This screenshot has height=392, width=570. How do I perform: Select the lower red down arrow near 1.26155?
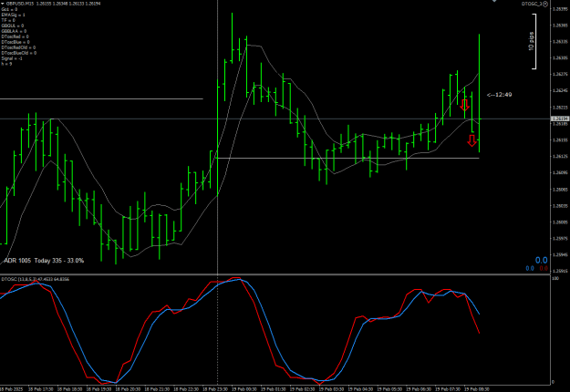472,140
